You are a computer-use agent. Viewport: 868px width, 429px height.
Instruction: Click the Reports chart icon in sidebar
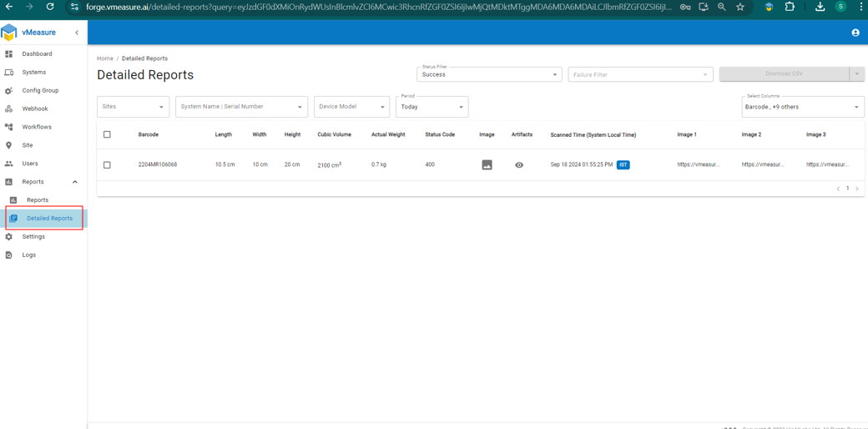[x=9, y=182]
